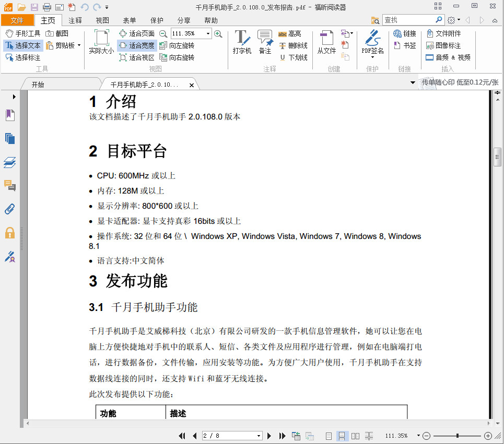This screenshot has width=504, height=444.
Task: Go to the first page
Action: [x=182, y=436]
